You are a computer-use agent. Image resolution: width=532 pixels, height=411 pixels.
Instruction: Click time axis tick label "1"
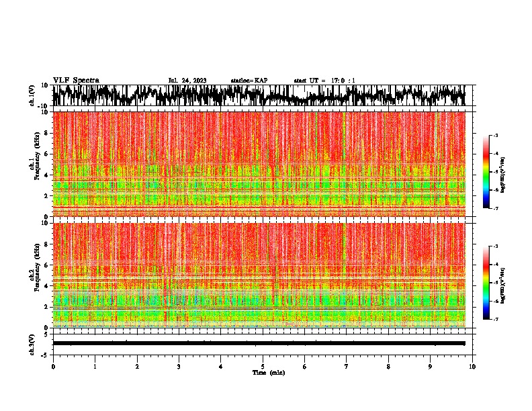click(95, 367)
